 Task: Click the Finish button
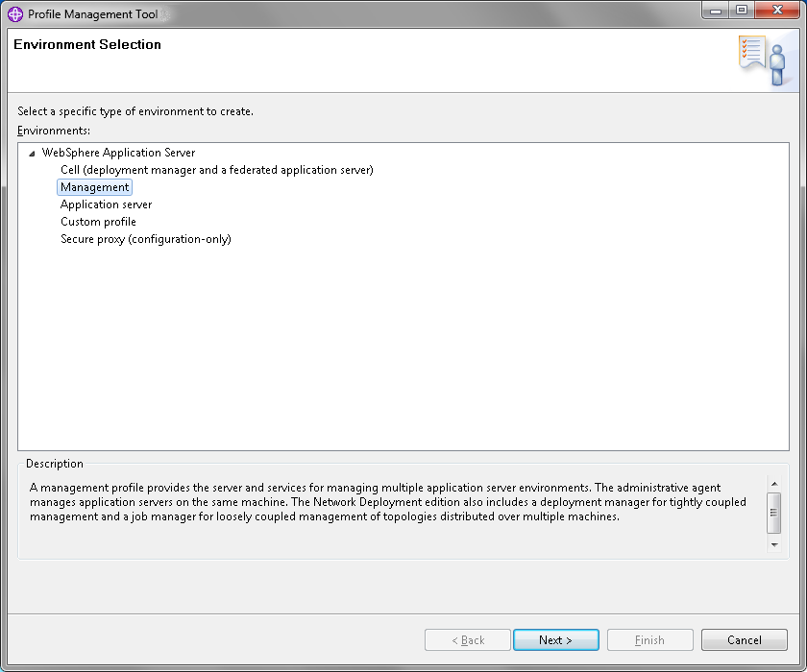coord(650,640)
